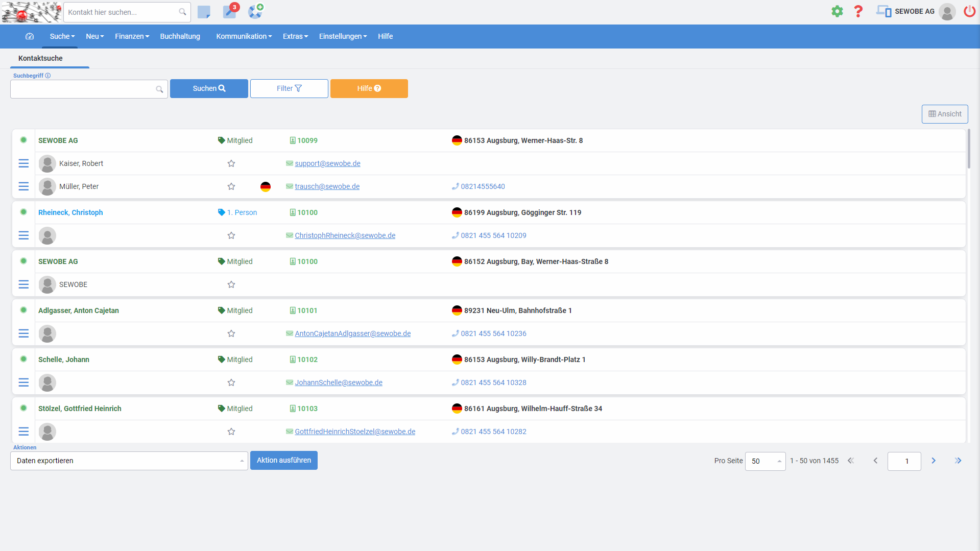
Task: Expand the Neu menu
Action: [95, 36]
